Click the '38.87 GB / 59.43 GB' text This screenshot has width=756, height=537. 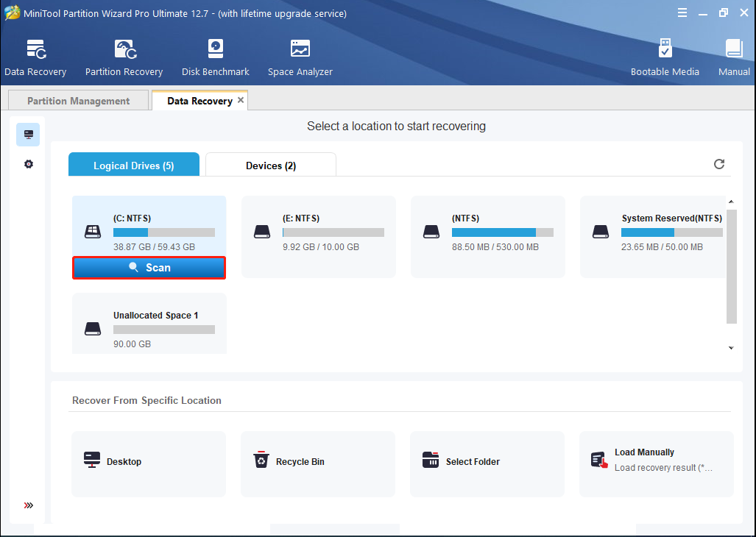(x=155, y=247)
